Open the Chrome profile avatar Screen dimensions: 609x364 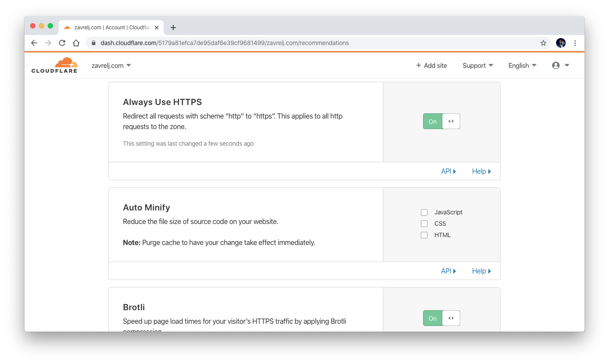561,43
